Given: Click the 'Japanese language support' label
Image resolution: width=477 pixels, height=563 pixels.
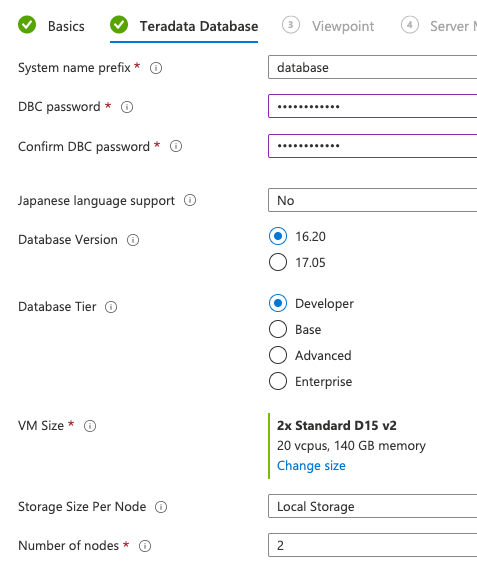Looking at the screenshot, I should [96, 201].
